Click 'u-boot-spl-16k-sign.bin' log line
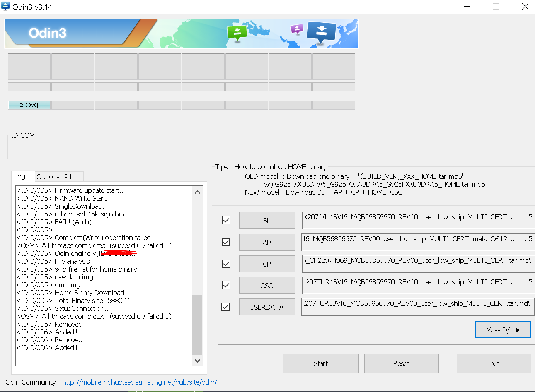 tap(70, 214)
